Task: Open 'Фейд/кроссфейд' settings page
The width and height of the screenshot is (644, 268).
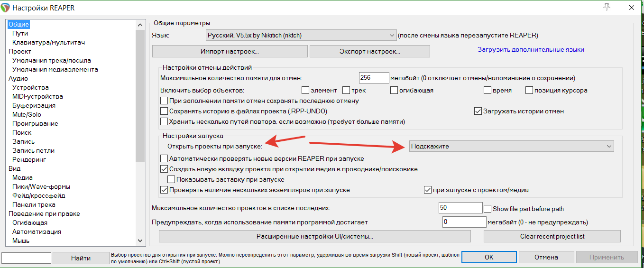Action: [38, 195]
